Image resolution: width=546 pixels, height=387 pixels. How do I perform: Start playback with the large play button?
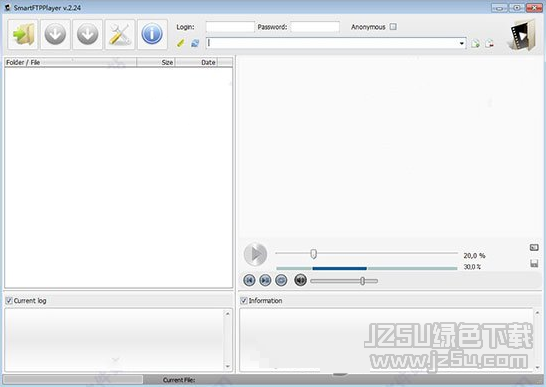pyautogui.click(x=256, y=254)
